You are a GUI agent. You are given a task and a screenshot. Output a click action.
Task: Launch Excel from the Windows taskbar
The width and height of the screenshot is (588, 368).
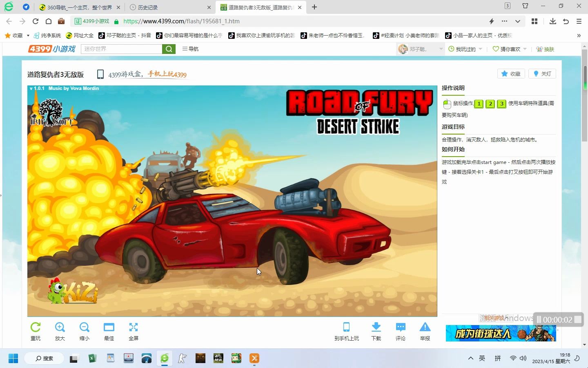[x=92, y=358]
